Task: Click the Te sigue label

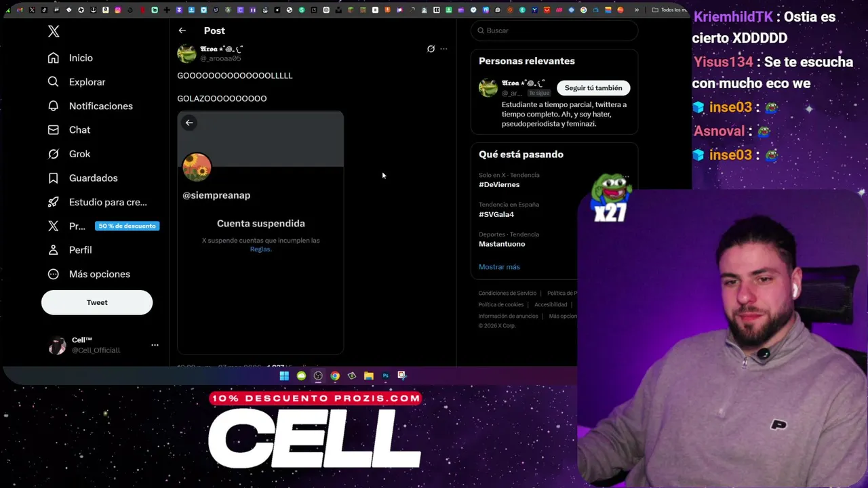Action: pos(539,93)
